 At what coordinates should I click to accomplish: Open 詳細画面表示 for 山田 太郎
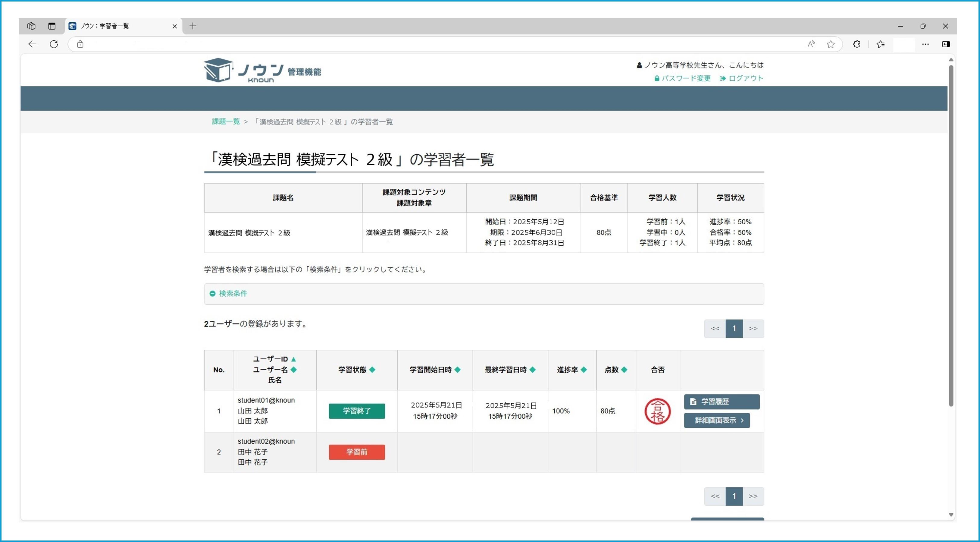pos(717,420)
